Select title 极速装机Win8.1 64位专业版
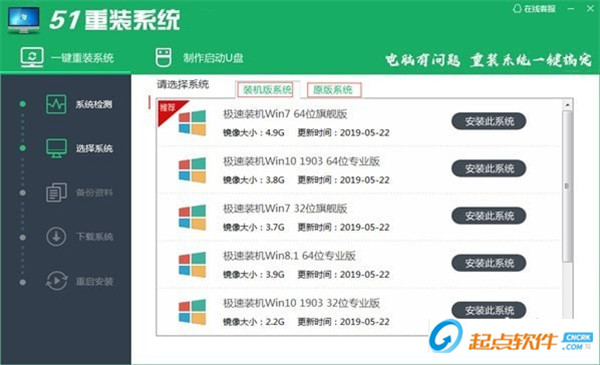 click(289, 256)
